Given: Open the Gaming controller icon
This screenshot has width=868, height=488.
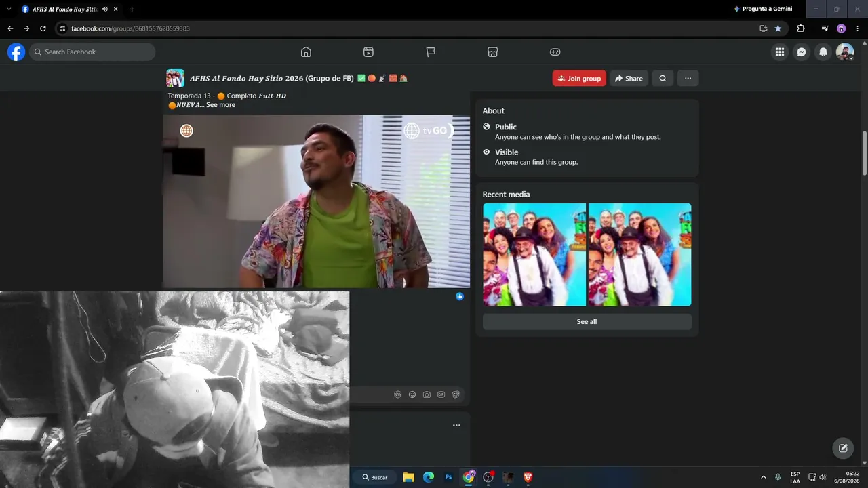Looking at the screenshot, I should pyautogui.click(x=555, y=52).
